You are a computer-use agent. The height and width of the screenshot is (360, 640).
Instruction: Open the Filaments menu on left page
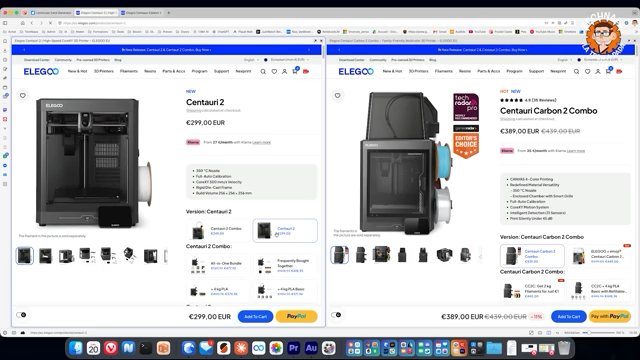click(x=129, y=71)
